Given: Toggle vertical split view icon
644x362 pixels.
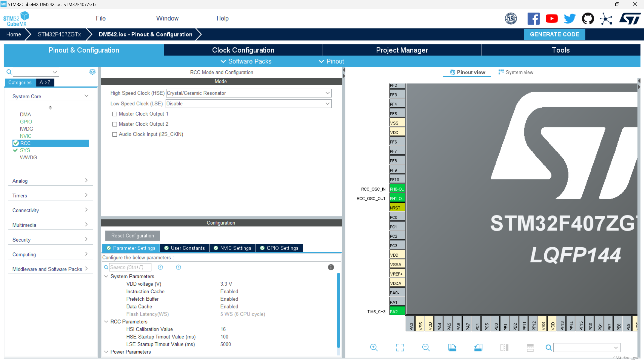Looking at the screenshot, I should pyautogui.click(x=504, y=347).
